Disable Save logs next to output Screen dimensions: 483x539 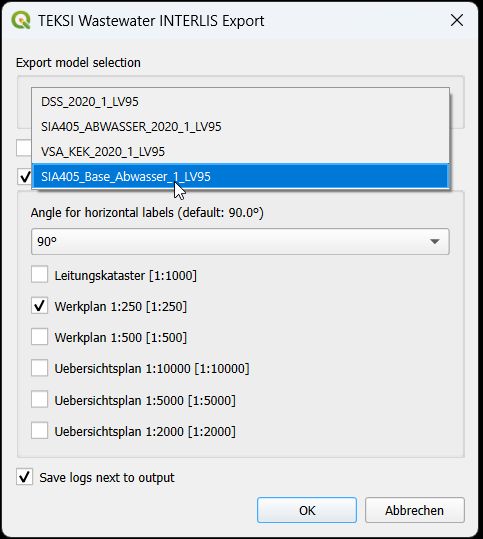coord(24,477)
